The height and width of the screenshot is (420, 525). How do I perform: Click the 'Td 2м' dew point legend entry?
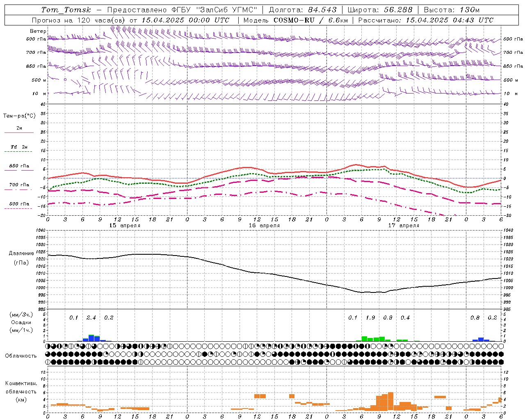click(x=19, y=147)
